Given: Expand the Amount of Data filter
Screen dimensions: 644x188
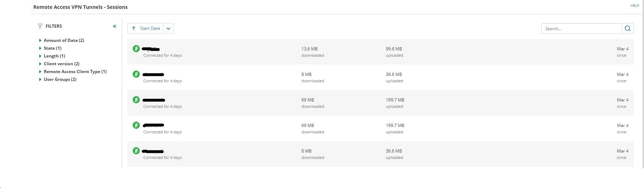Looking at the screenshot, I should coord(40,40).
